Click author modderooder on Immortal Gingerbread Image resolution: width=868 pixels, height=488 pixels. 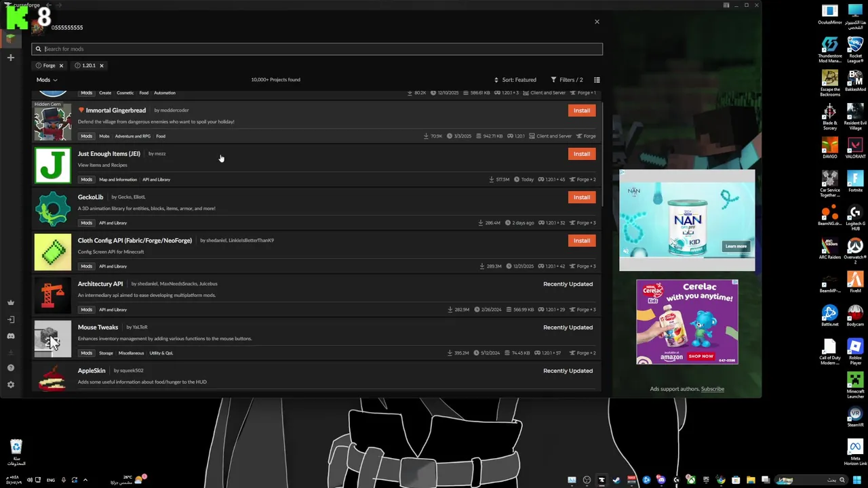(x=174, y=110)
